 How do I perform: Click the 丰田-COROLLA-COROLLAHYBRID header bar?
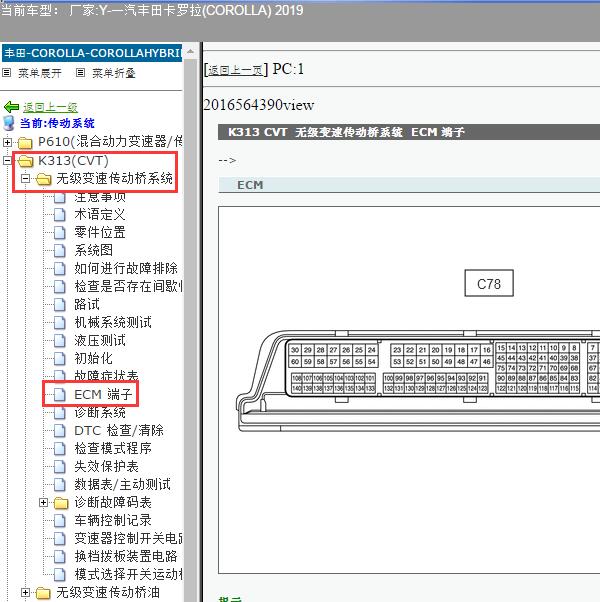[92, 53]
